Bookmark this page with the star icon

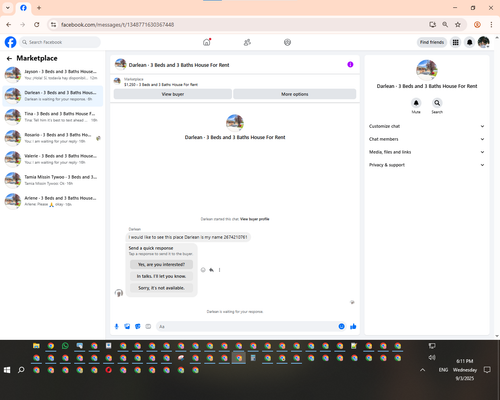(x=458, y=25)
